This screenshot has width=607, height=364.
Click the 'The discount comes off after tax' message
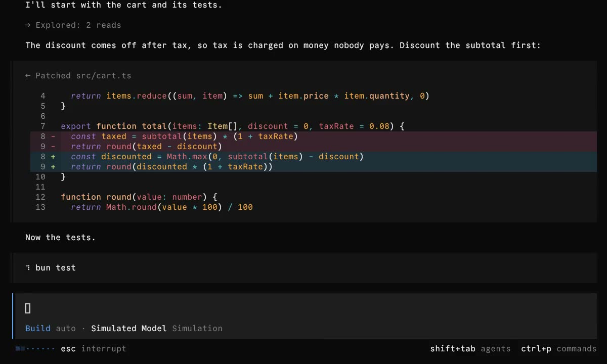click(x=283, y=45)
